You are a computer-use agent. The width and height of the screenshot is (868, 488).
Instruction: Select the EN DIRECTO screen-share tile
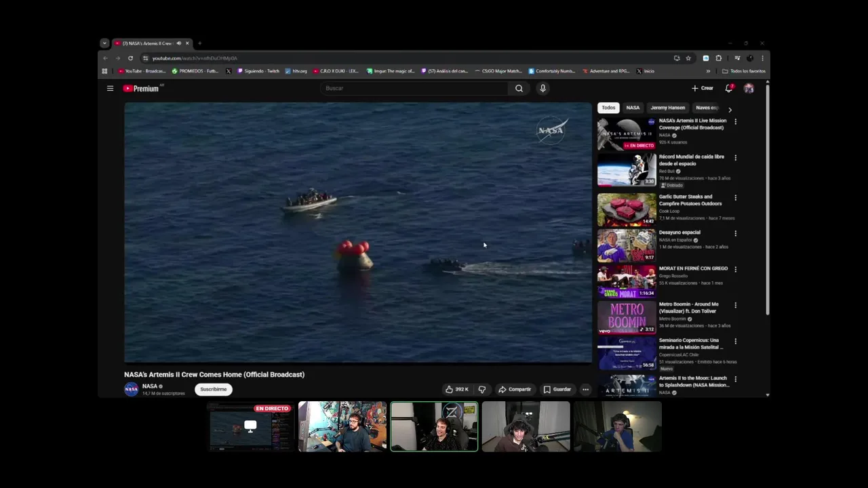coord(250,426)
